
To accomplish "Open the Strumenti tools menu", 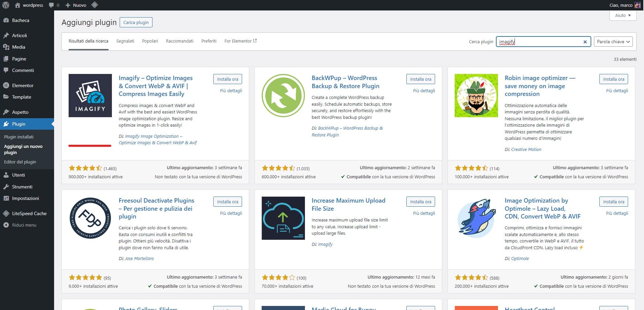I will (x=27, y=187).
